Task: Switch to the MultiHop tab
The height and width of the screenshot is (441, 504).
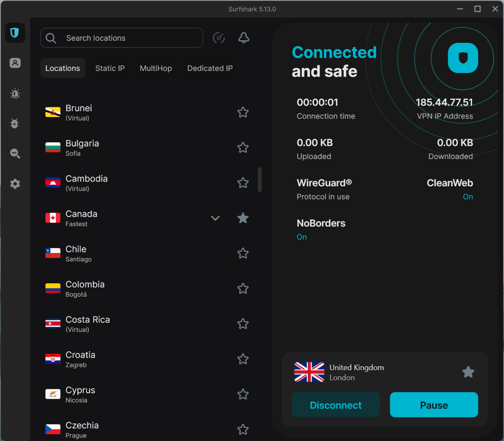Action: [x=156, y=68]
